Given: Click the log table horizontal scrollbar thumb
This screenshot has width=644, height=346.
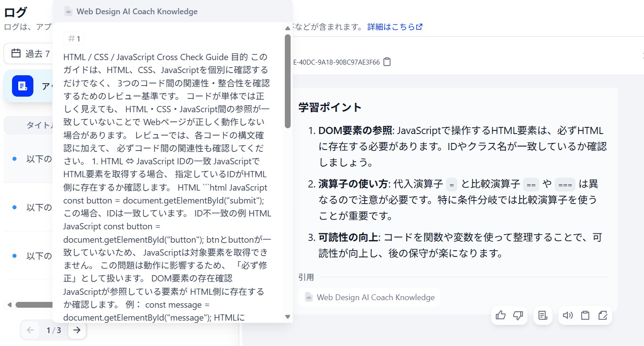Looking at the screenshot, I should tap(34, 305).
